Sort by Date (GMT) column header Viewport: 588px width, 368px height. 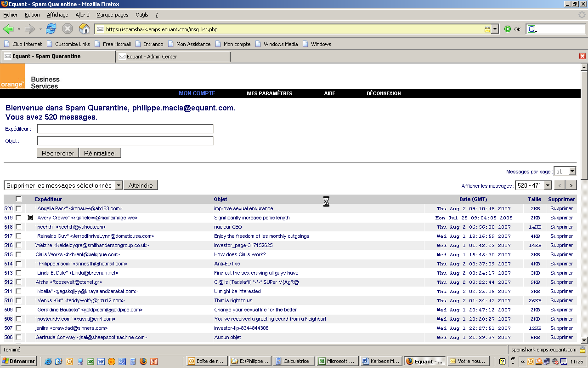point(473,199)
